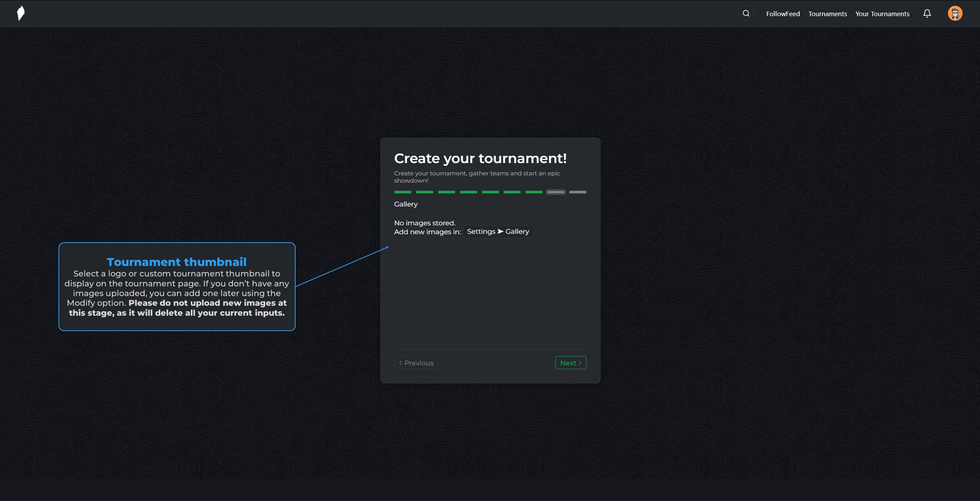Click the green Next button
This screenshot has height=501, width=980.
[x=570, y=362]
